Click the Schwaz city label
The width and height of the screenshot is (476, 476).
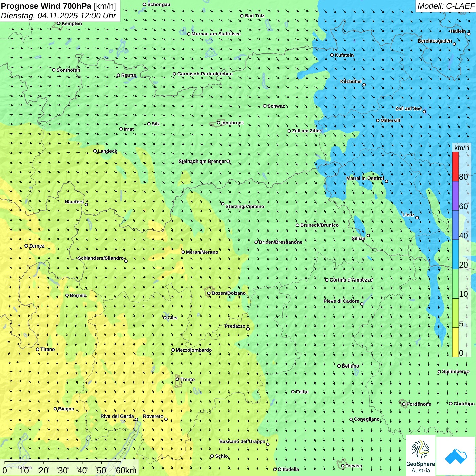(276, 106)
